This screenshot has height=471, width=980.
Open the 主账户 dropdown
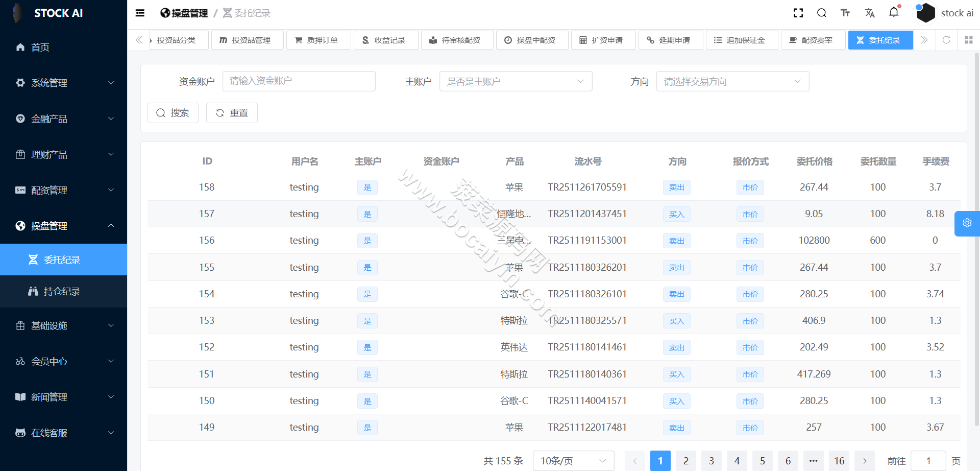(x=516, y=81)
